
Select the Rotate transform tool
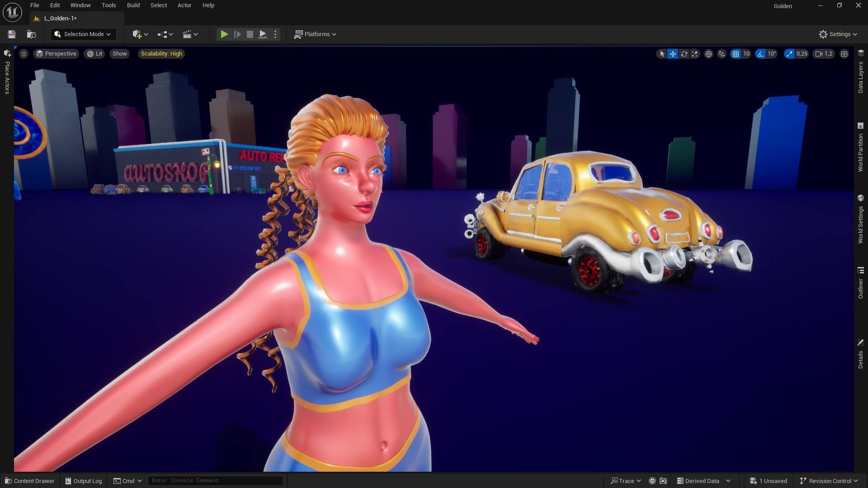(x=684, y=54)
